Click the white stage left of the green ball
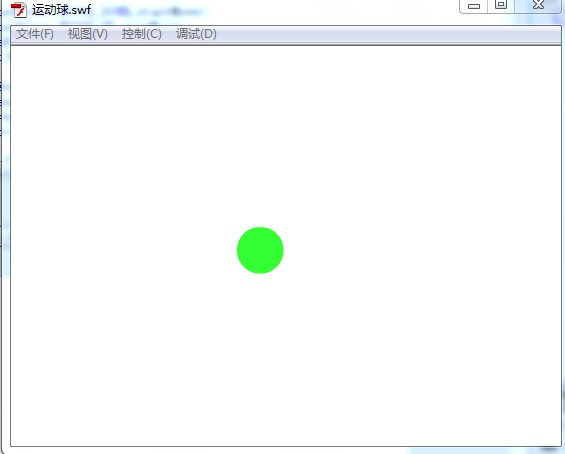 point(124,250)
